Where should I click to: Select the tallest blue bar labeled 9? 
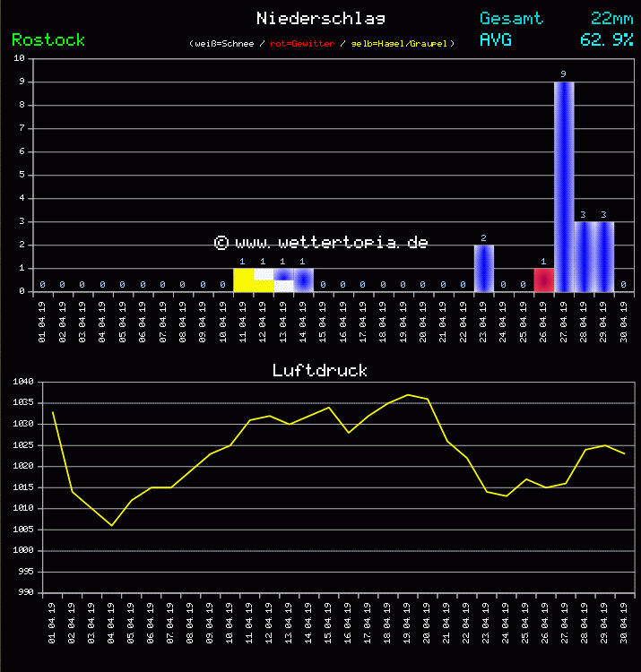click(x=563, y=186)
